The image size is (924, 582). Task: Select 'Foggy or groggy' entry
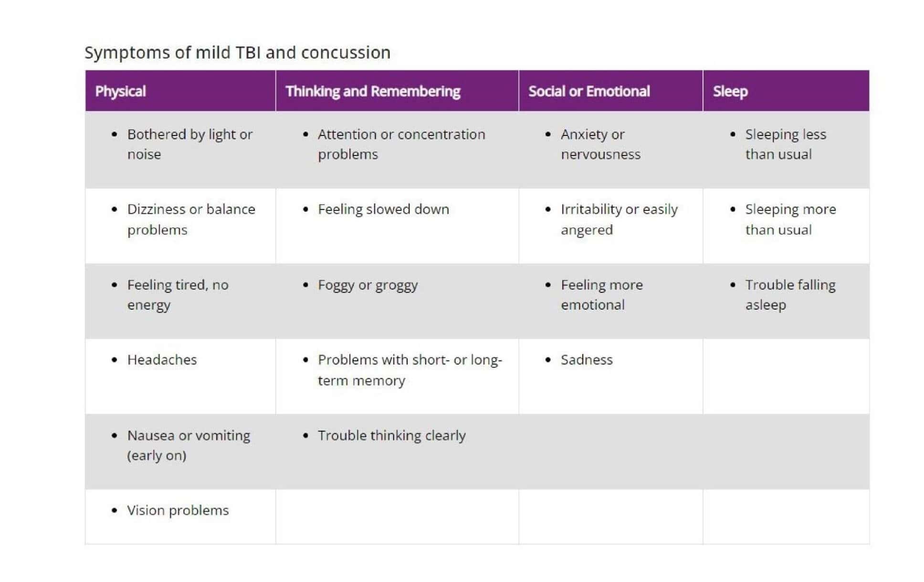(x=367, y=285)
